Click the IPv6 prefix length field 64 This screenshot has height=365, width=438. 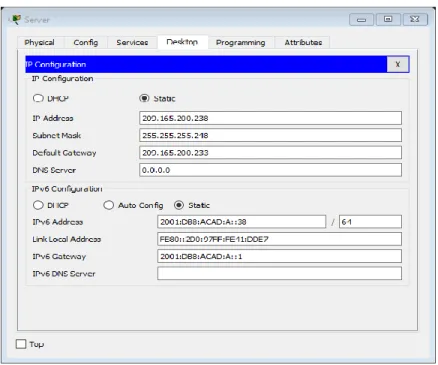click(x=370, y=222)
